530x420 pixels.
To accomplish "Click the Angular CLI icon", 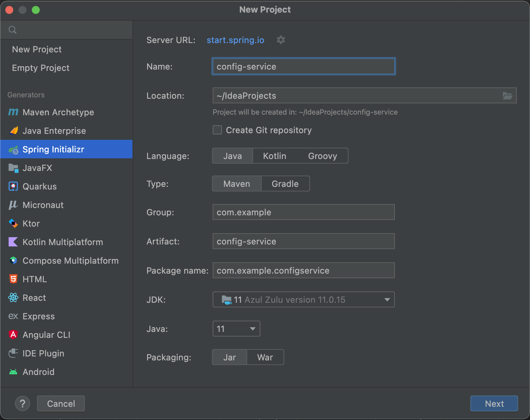I will (x=13, y=335).
